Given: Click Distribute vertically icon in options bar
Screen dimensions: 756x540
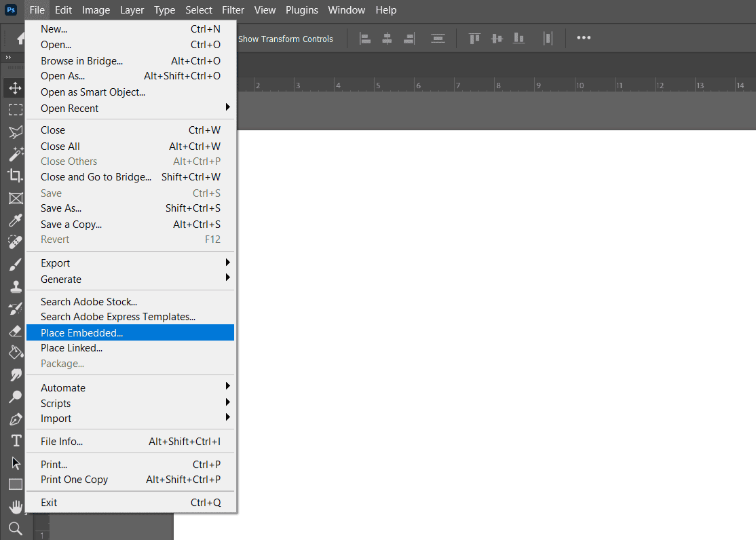Looking at the screenshot, I should pyautogui.click(x=438, y=39).
